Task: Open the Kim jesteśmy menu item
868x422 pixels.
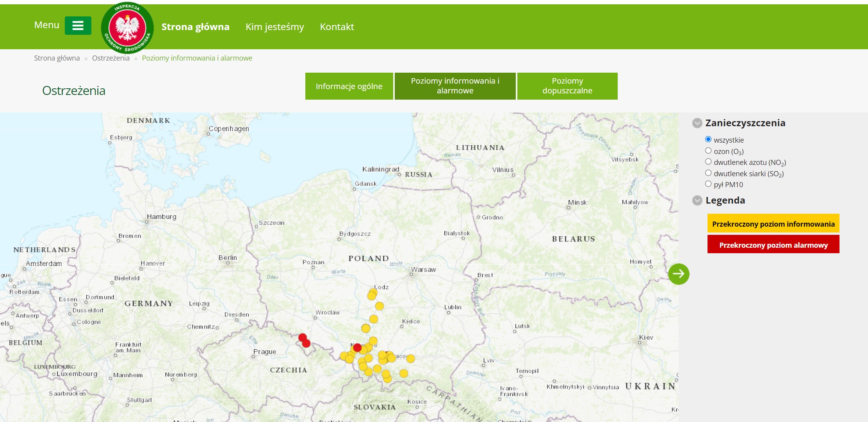Action: [x=274, y=27]
